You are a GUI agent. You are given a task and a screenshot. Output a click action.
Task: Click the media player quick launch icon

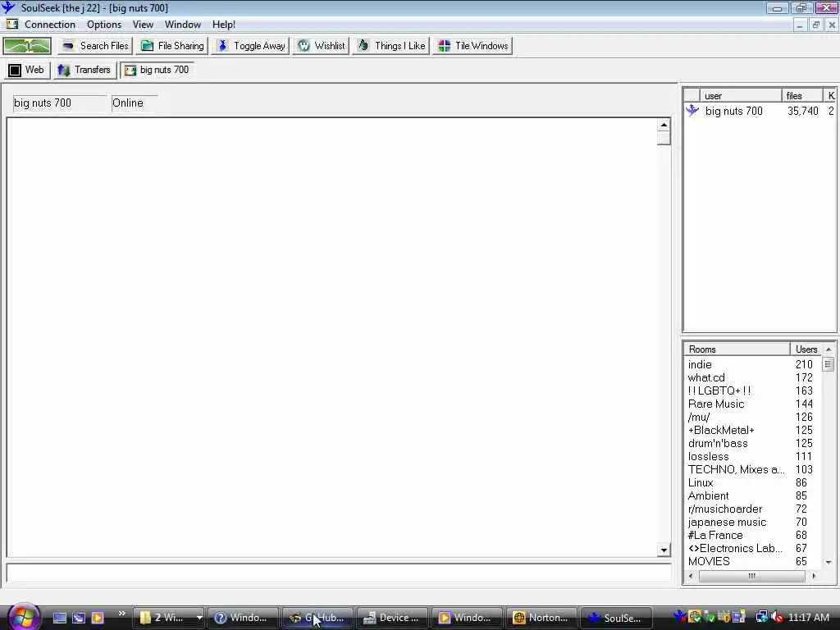(x=98, y=618)
